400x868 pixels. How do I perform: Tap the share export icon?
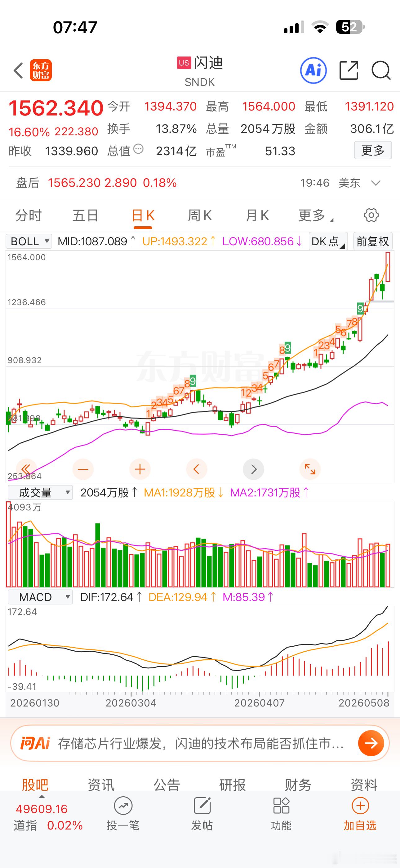click(x=349, y=70)
